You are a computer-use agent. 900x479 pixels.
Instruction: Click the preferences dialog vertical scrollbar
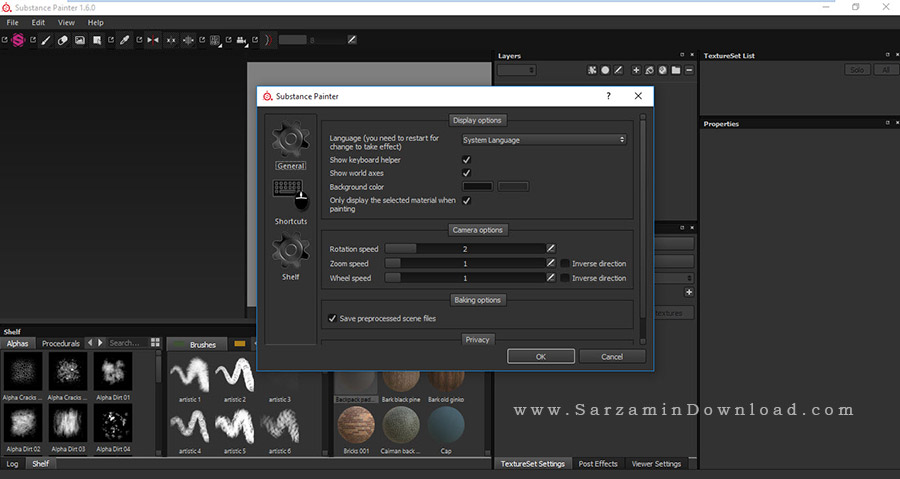tap(643, 229)
